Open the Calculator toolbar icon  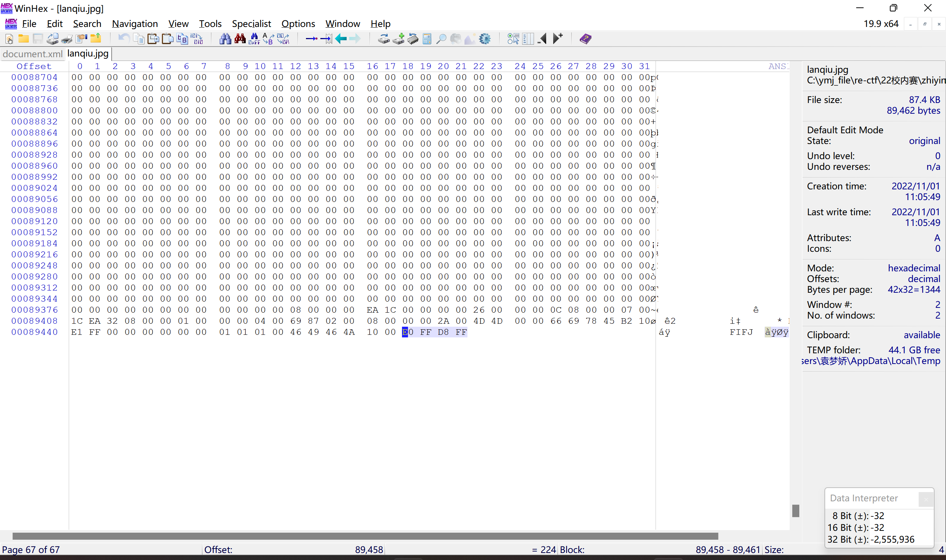pyautogui.click(x=427, y=39)
